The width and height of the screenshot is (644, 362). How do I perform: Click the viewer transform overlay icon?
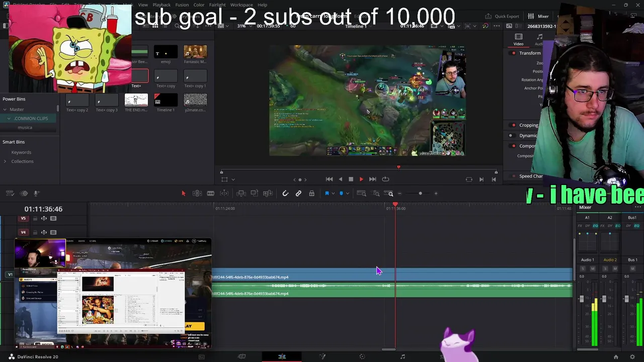click(x=224, y=179)
